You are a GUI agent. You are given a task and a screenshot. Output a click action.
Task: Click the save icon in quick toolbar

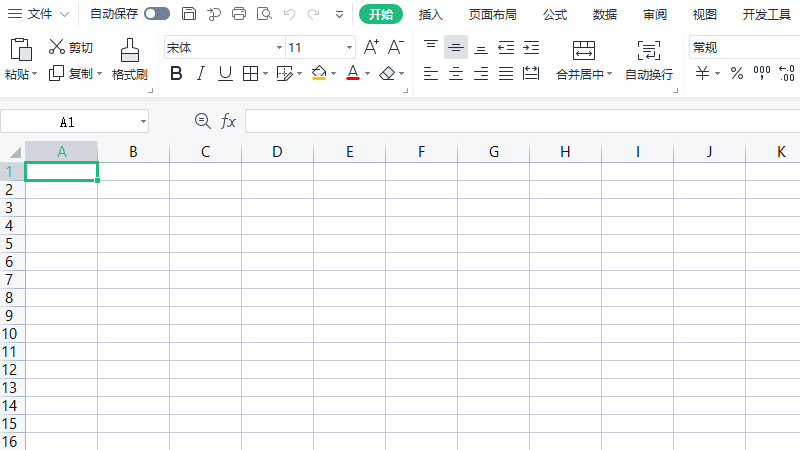tap(189, 14)
